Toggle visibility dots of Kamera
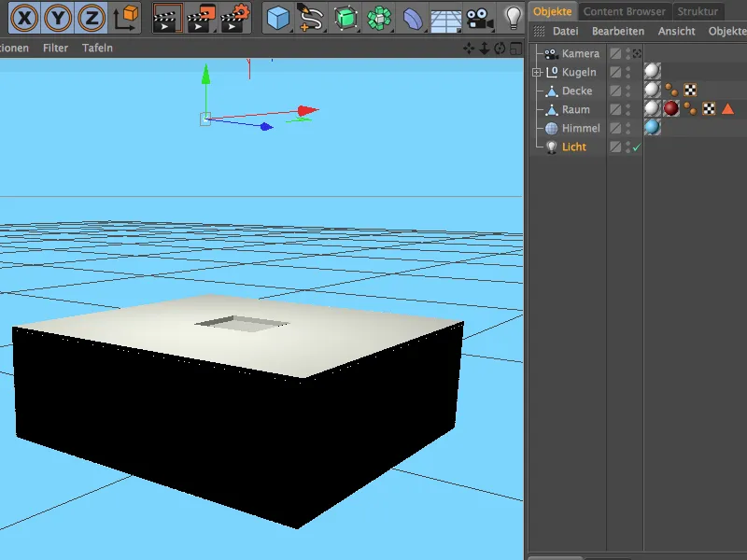 tap(627, 53)
